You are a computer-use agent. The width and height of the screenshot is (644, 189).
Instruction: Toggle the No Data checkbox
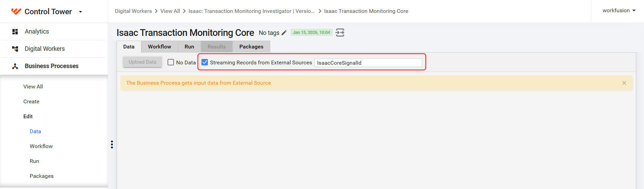tap(171, 62)
